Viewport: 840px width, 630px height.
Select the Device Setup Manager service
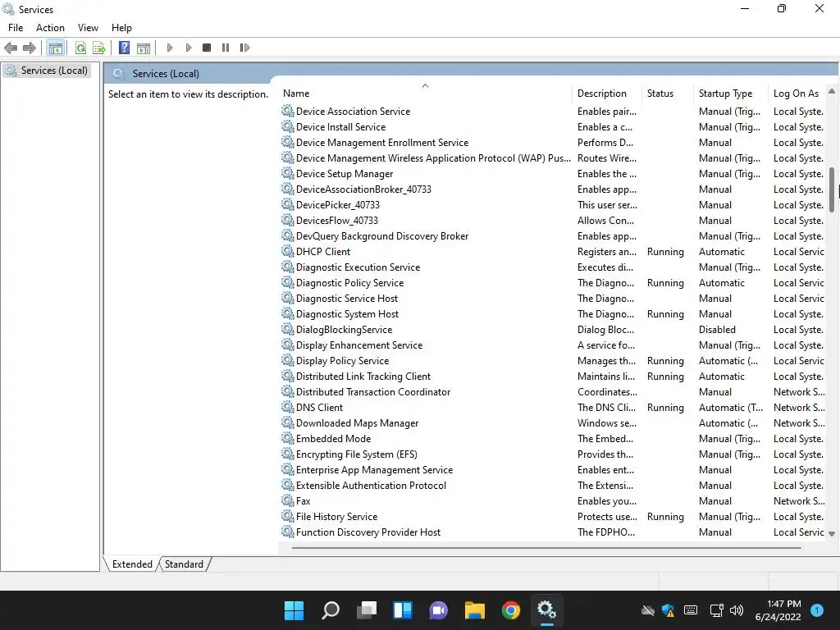pyautogui.click(x=553, y=174)
